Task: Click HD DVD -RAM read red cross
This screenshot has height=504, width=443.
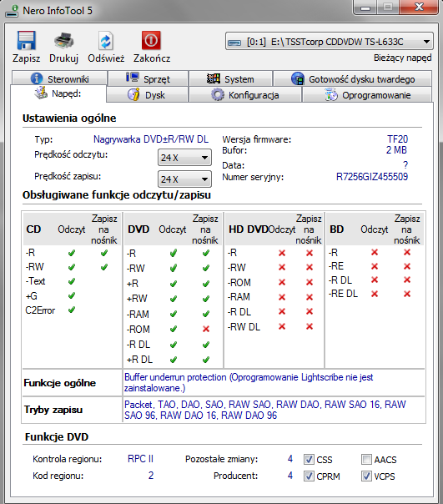Action: (x=282, y=297)
